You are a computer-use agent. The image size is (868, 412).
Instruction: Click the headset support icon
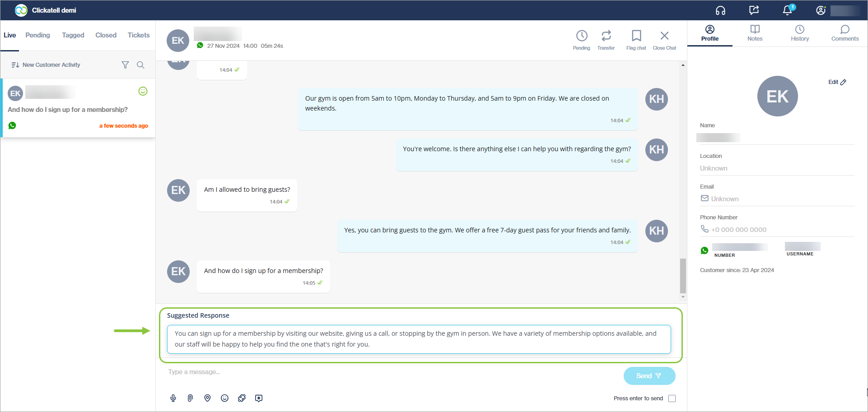[x=720, y=10]
